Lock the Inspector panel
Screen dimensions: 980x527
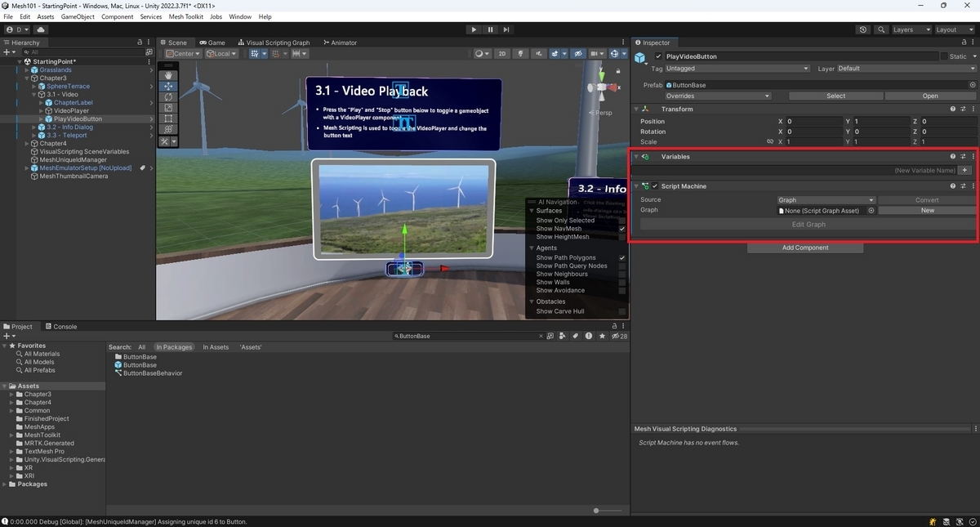pyautogui.click(x=963, y=42)
